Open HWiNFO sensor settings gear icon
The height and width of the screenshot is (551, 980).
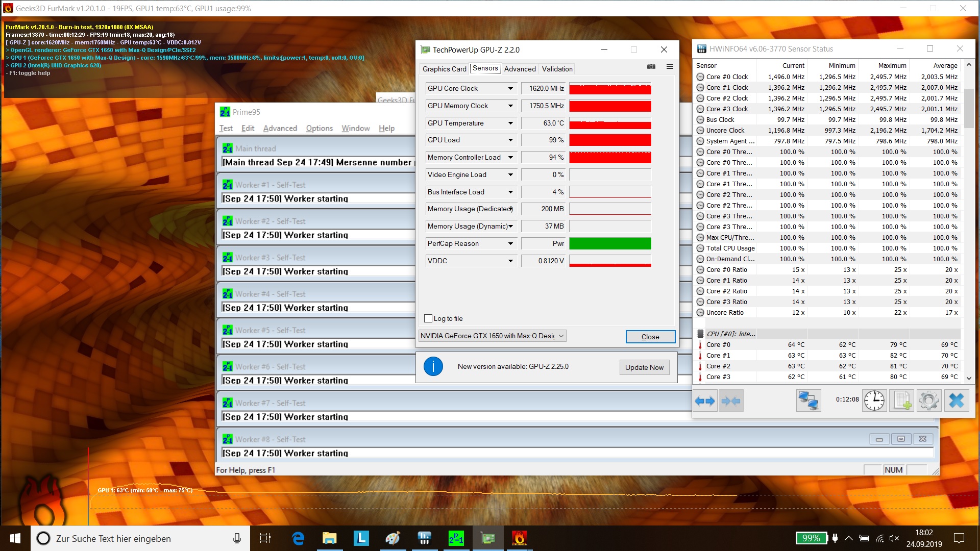pyautogui.click(x=928, y=401)
